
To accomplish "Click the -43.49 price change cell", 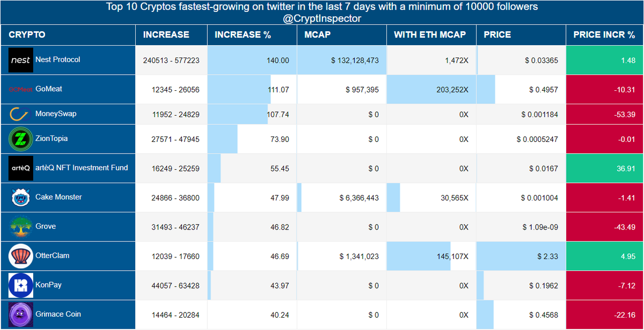I will click(605, 227).
